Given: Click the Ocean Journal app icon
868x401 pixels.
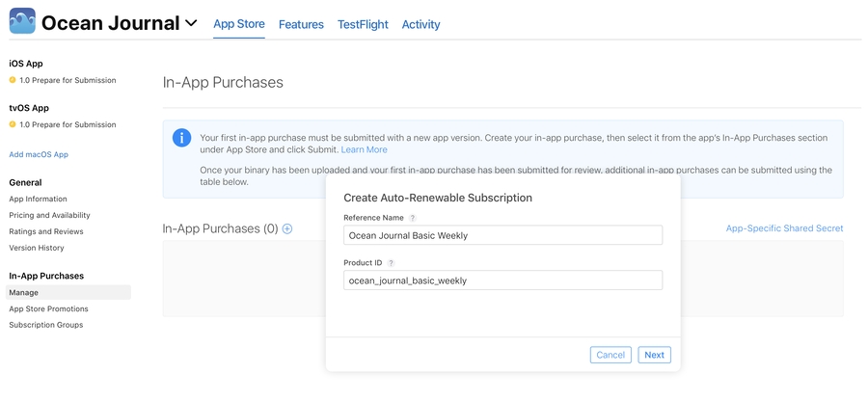Looking at the screenshot, I should coord(22,21).
